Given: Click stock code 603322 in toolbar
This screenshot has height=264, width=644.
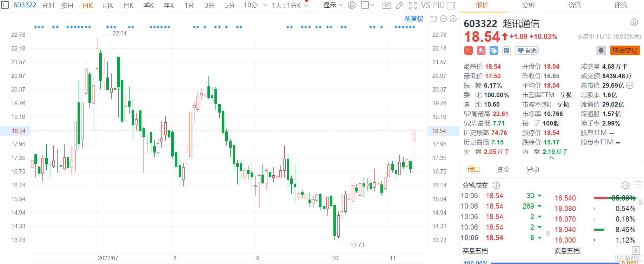Looking at the screenshot, I should click(x=25, y=5).
